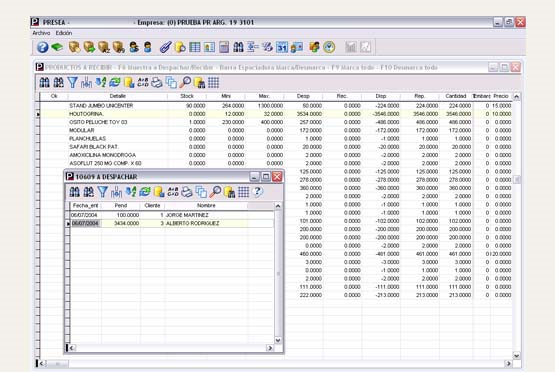This screenshot has height=372, width=555.
Task: Click scroll-down arrow in A Despachar window
Action: pyautogui.click(x=278, y=340)
